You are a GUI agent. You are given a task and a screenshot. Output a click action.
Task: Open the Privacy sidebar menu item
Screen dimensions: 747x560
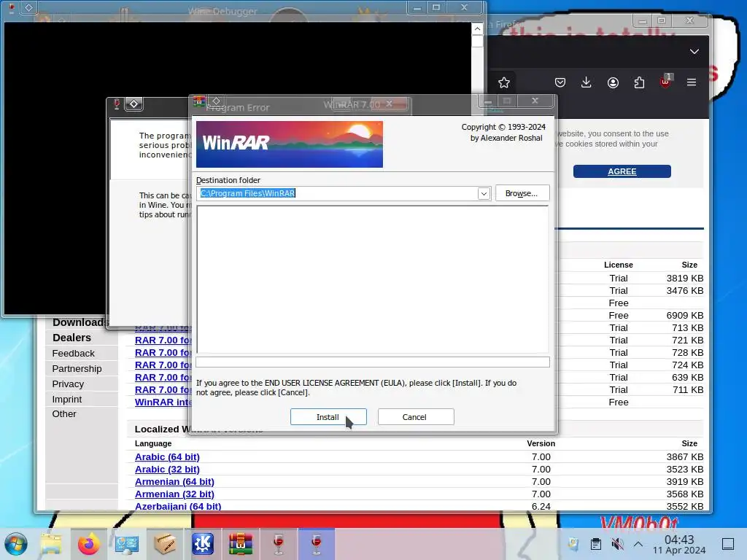68,384
